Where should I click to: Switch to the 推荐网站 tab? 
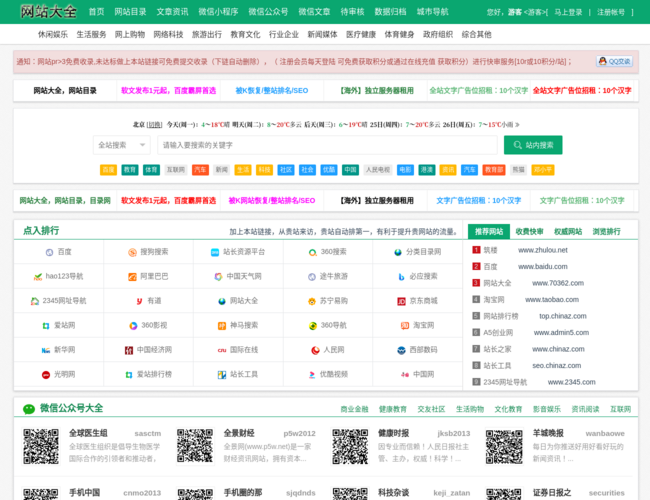(x=489, y=231)
